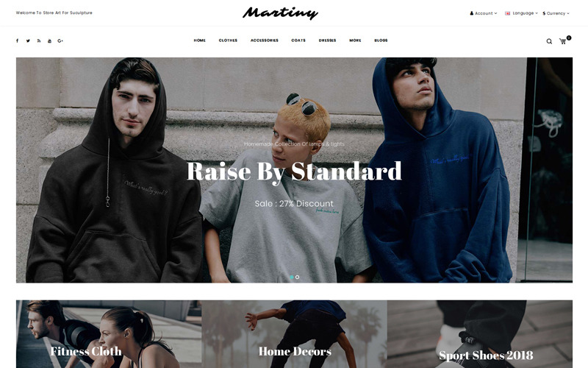Open the Fitness Cloth banner

click(109, 334)
